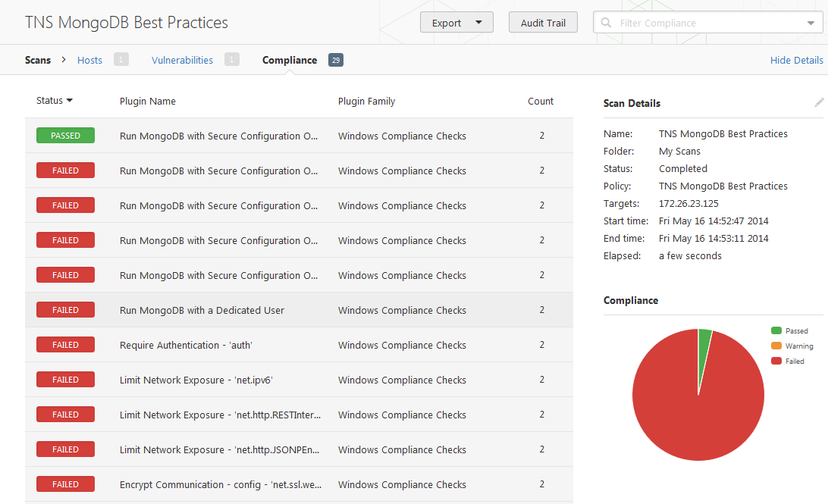Image resolution: width=828 pixels, height=504 pixels.
Task: Click the FAILED badge for net.http.JSONPEn row
Action: pyautogui.click(x=65, y=449)
